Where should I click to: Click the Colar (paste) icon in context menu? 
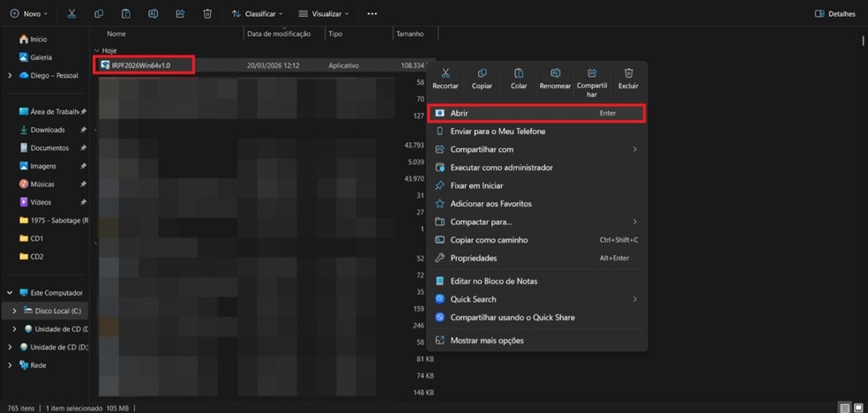pos(519,74)
